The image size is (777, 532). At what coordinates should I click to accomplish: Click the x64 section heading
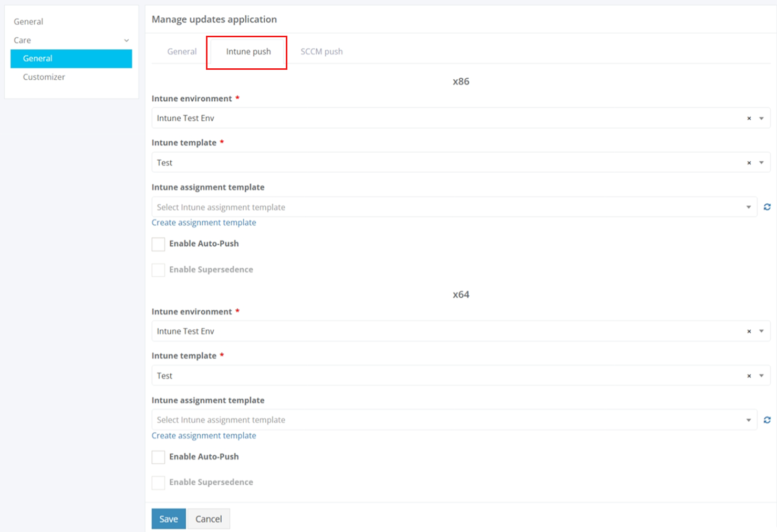tap(461, 295)
